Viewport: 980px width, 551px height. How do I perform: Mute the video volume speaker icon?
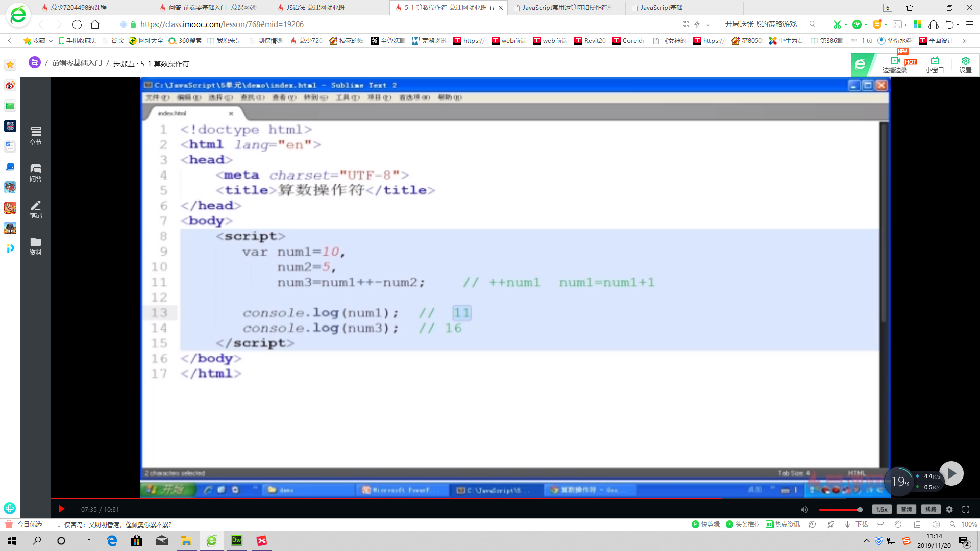click(x=804, y=509)
